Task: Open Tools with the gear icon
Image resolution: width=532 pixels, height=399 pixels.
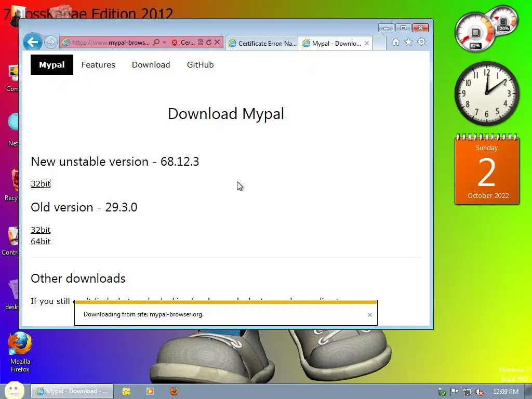Action: tap(421, 42)
